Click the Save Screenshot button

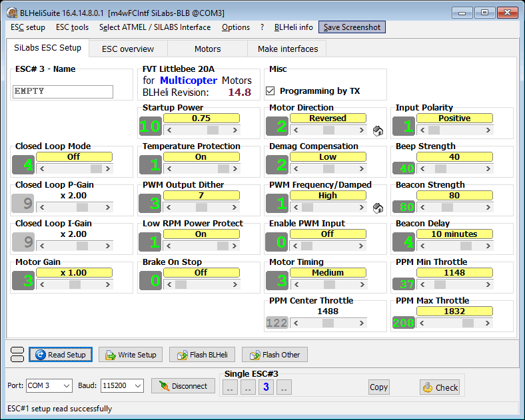coord(352,27)
